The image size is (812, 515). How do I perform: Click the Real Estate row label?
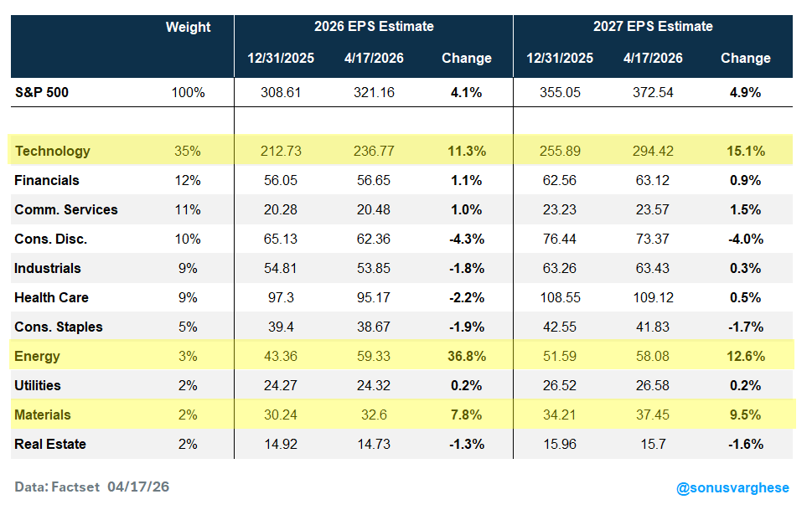[50, 444]
